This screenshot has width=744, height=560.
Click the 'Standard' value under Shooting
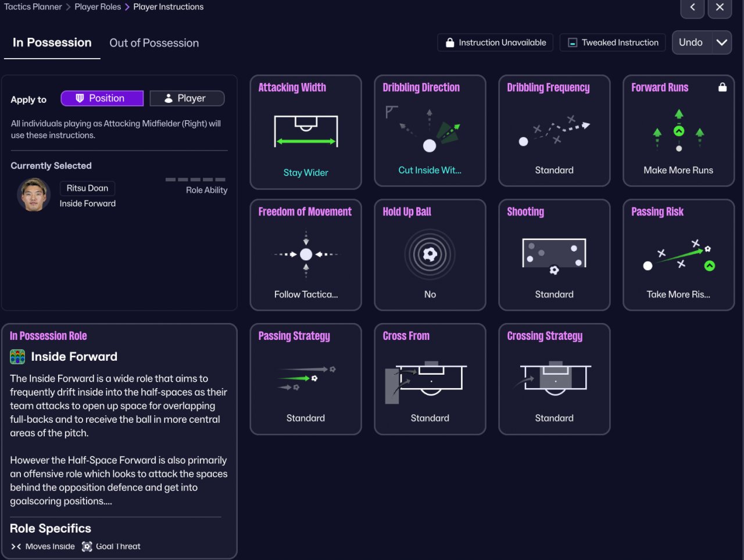click(554, 295)
